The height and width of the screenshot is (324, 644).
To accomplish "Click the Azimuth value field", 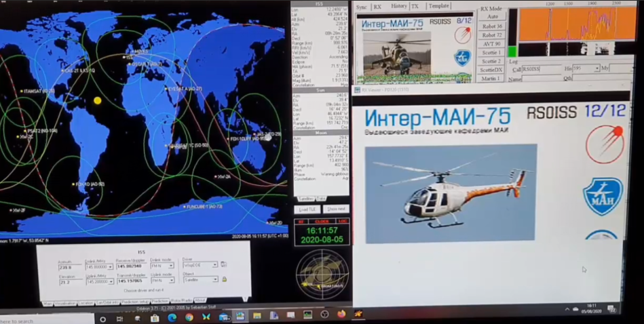I will 70,268.
